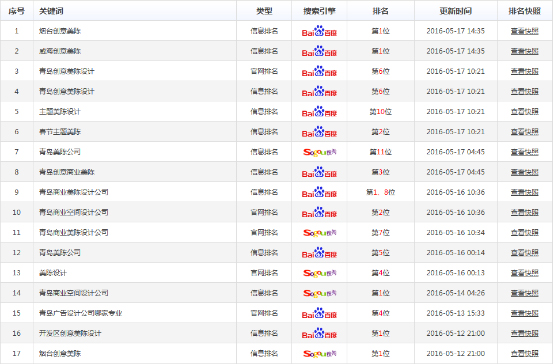Click the Baidu logo in row 16
Image resolution: width=554 pixels, height=364 pixels.
(319, 333)
